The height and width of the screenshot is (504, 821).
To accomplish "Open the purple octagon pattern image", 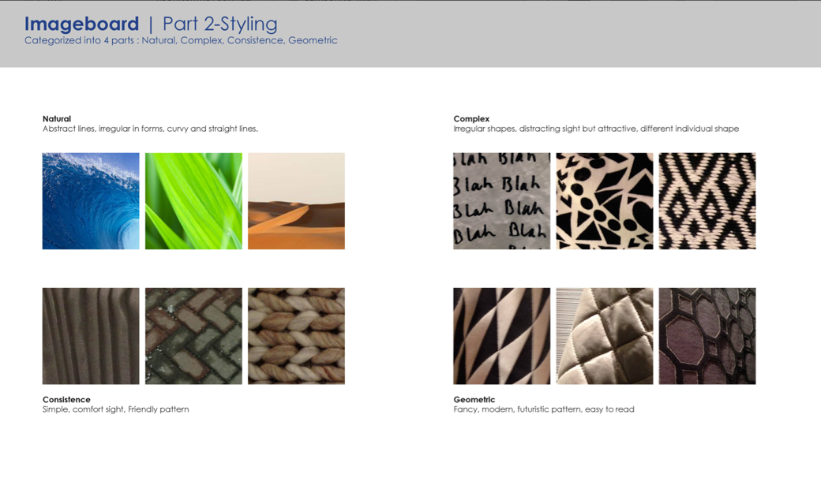I will [707, 336].
